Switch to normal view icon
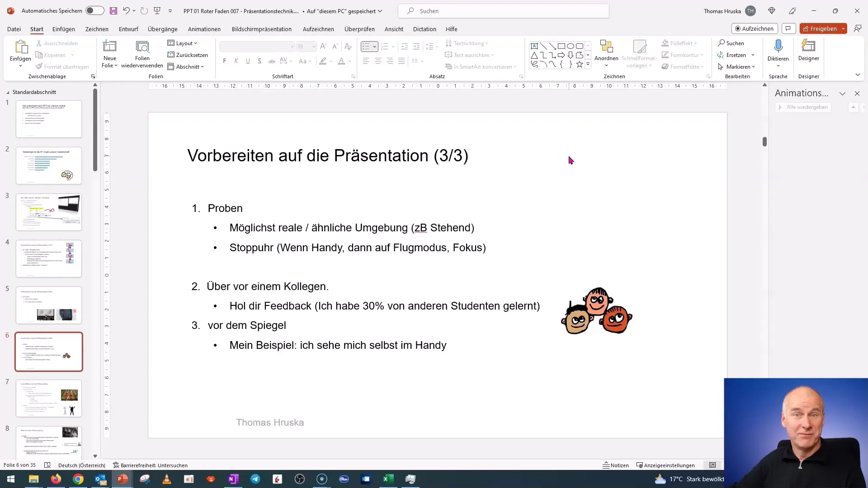The image size is (868, 488). click(712, 465)
